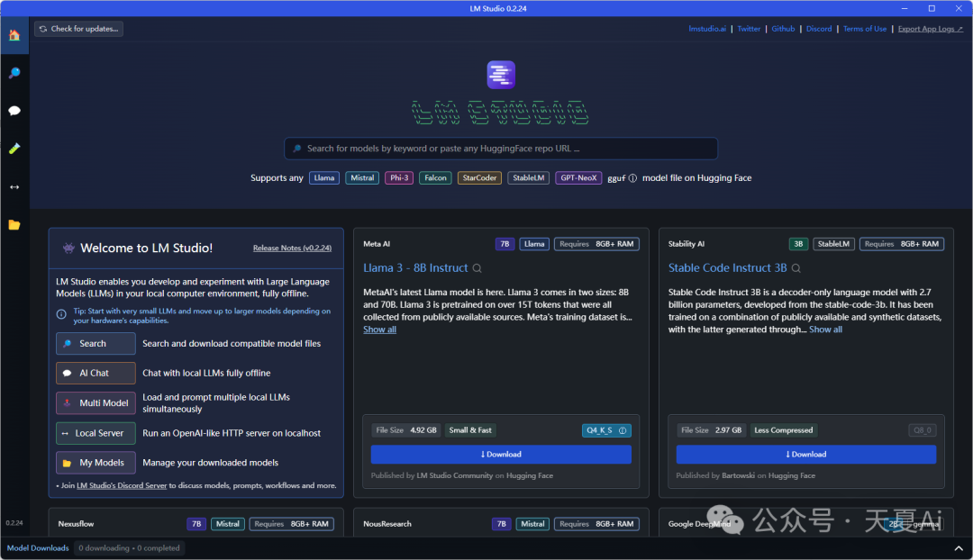
Task: Click the Multi Model button
Action: click(95, 403)
